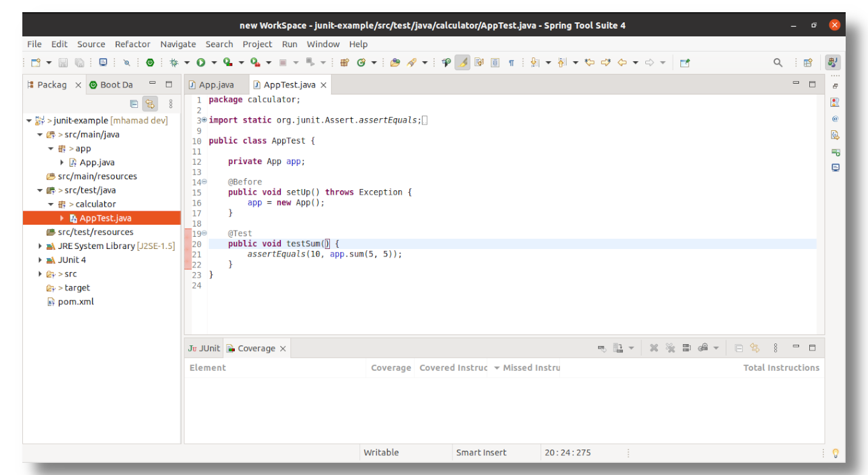Click the Smart Insert status bar field

click(481, 453)
